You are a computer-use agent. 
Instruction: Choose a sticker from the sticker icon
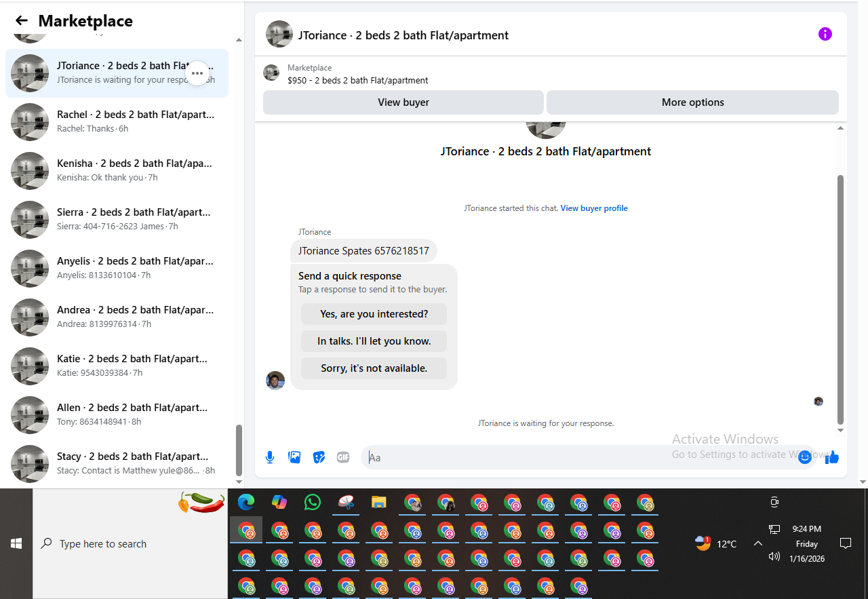319,457
